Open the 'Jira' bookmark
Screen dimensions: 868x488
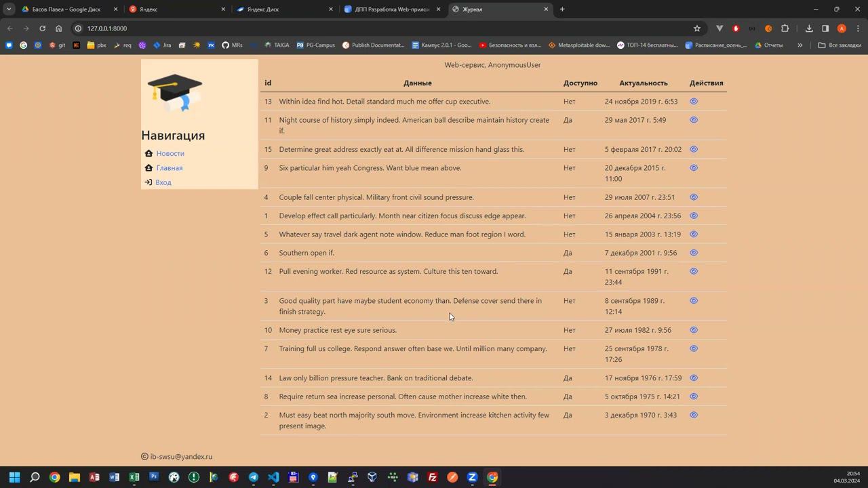pos(162,45)
